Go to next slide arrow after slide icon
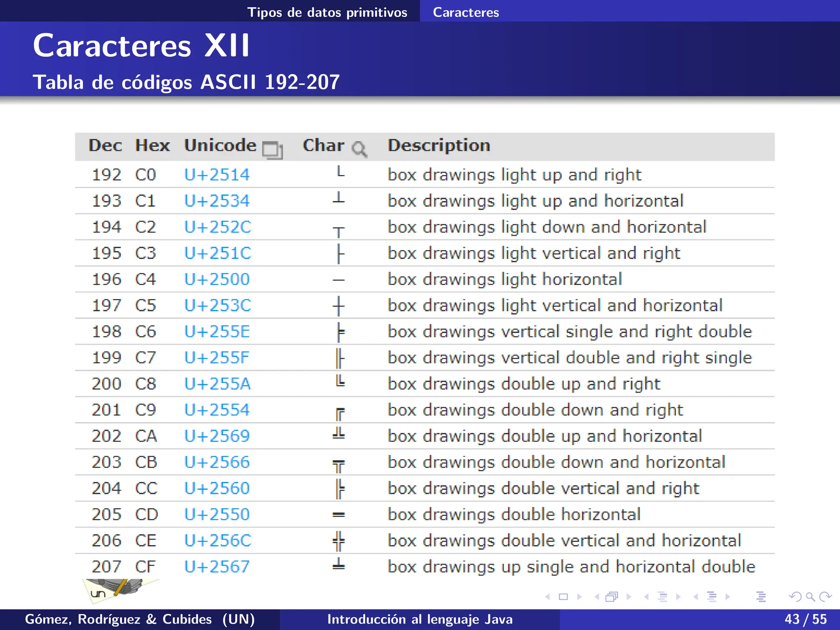 click(579, 597)
